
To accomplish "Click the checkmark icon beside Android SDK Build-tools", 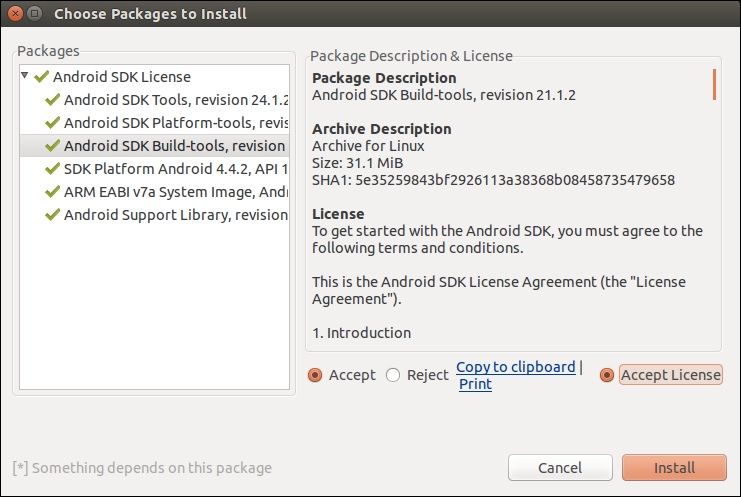I will 52,146.
